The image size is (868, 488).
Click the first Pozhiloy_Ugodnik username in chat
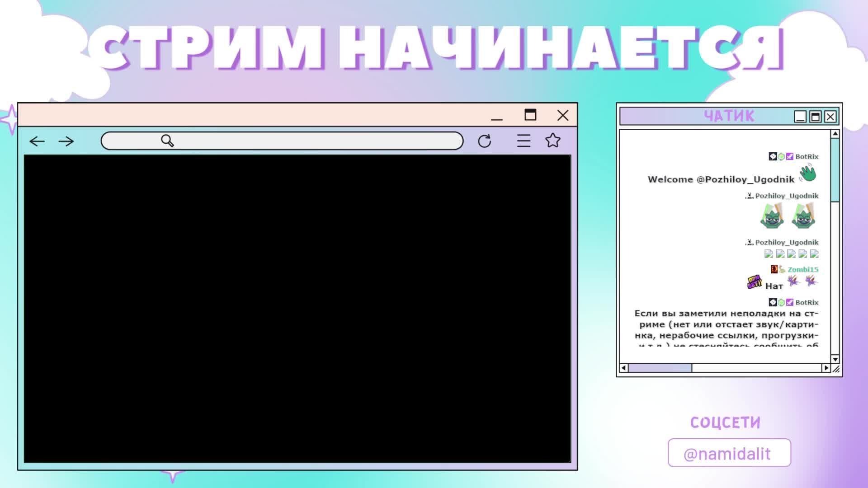pos(787,196)
